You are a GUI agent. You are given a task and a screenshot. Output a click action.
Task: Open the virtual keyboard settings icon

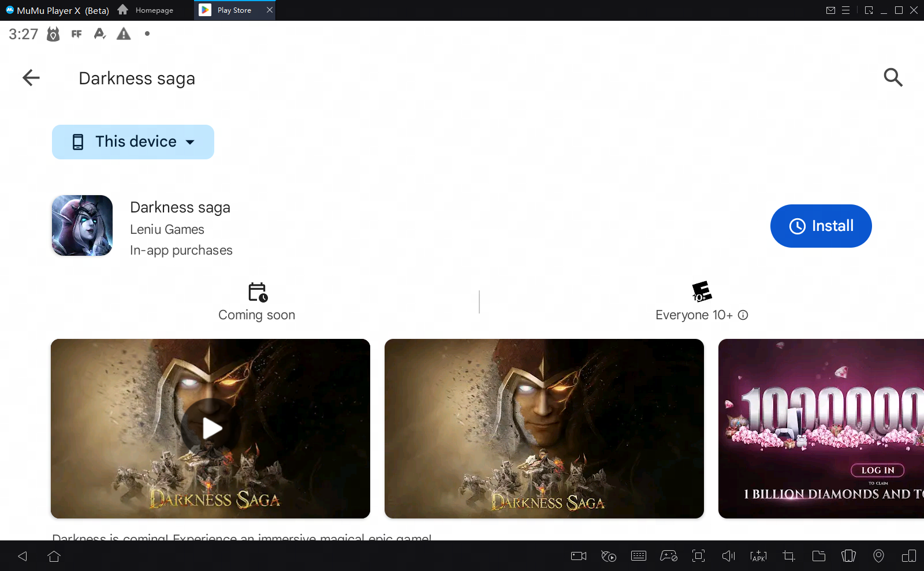(639, 556)
